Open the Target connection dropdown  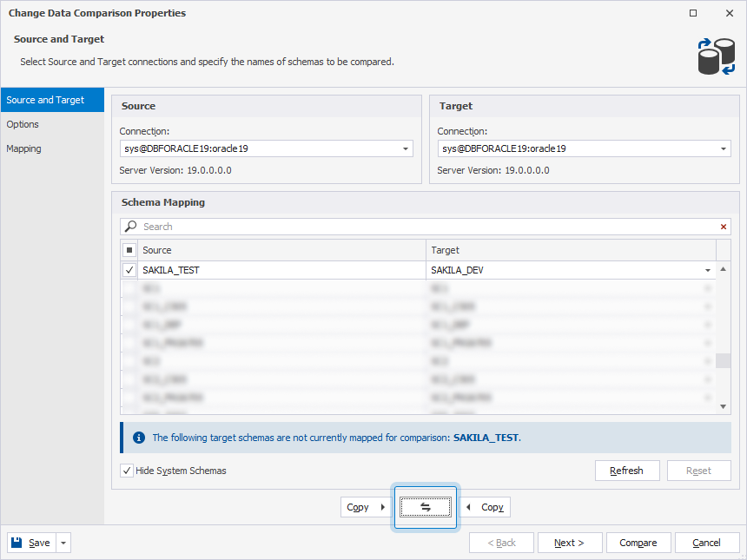click(x=724, y=148)
